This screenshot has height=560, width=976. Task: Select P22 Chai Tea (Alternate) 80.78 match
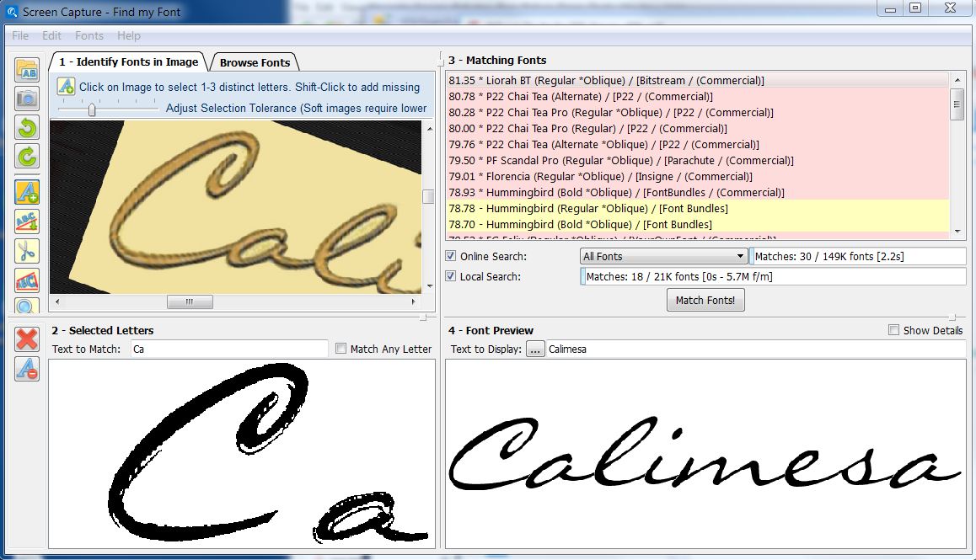(697, 97)
